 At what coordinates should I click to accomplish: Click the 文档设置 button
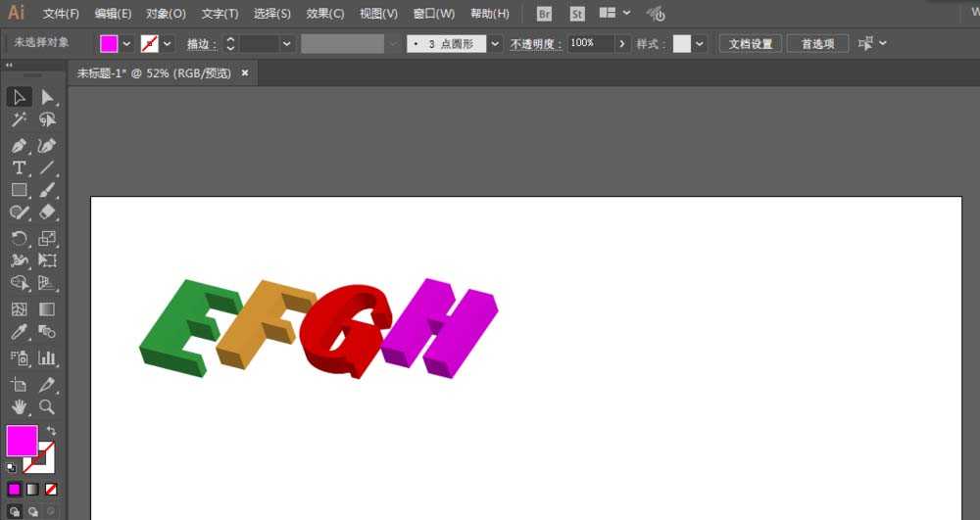[x=751, y=44]
